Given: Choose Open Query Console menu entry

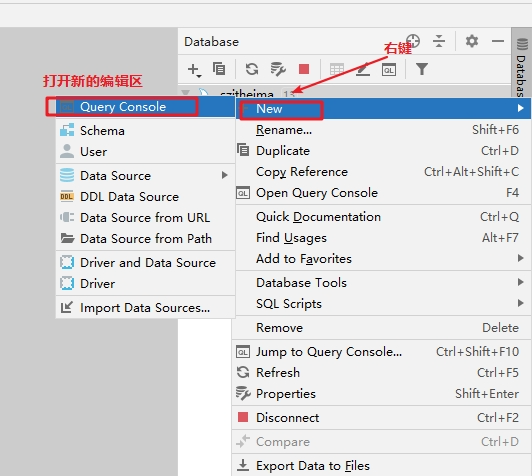Looking at the screenshot, I should (x=383, y=193).
